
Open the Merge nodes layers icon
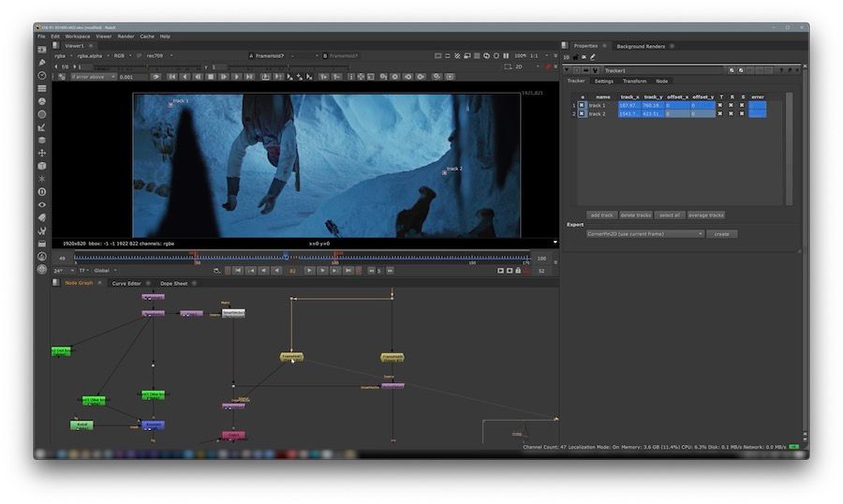(x=42, y=140)
